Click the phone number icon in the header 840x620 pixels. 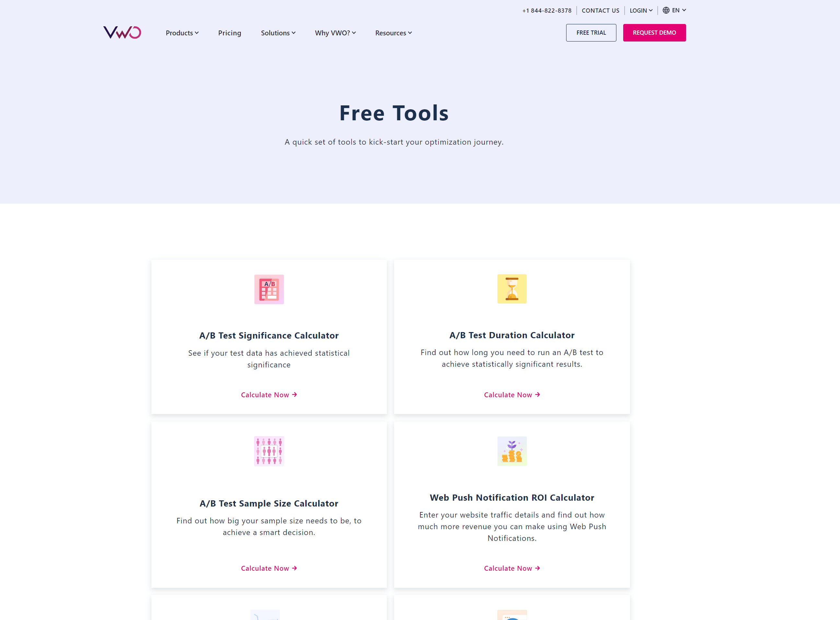click(x=547, y=10)
